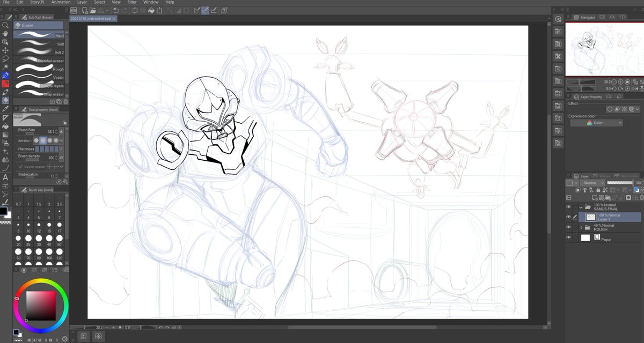Toggle visibility of Paper layer

pos(569,237)
